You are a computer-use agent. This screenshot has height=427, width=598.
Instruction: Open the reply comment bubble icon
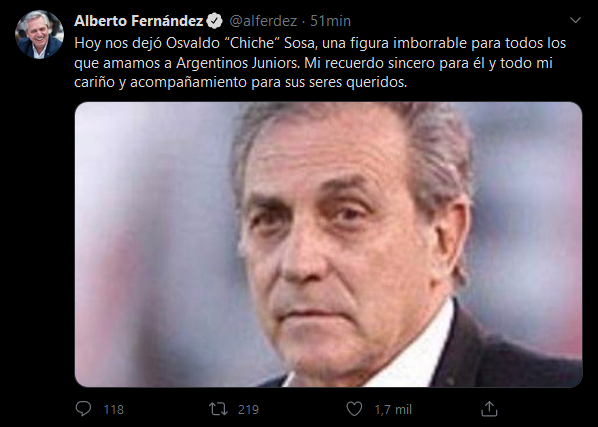[x=83, y=409]
